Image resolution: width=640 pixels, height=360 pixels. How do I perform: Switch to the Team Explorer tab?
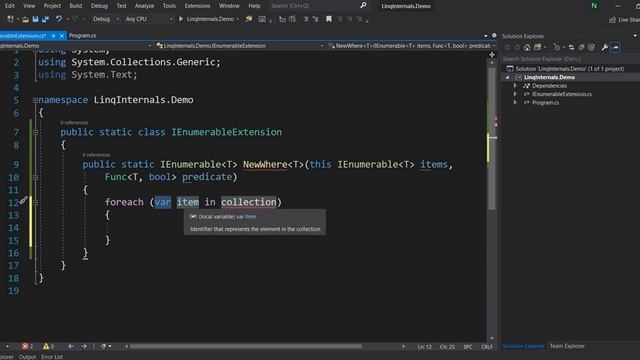pyautogui.click(x=567, y=346)
